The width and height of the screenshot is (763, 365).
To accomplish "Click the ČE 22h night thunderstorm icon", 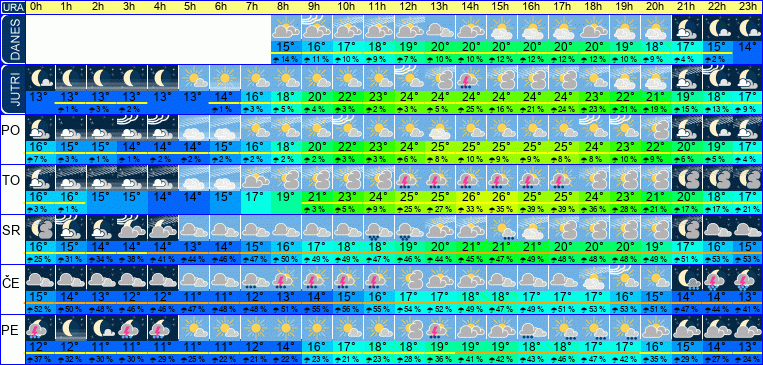I will [x=717, y=278].
